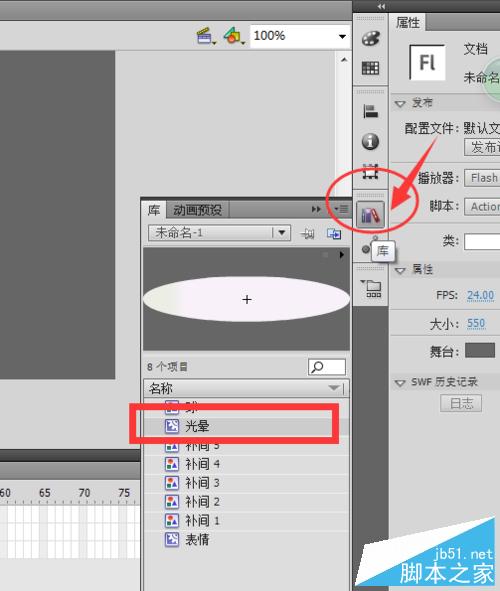This screenshot has width=500, height=591.
Task: Focus the library search field
Action: 327,367
